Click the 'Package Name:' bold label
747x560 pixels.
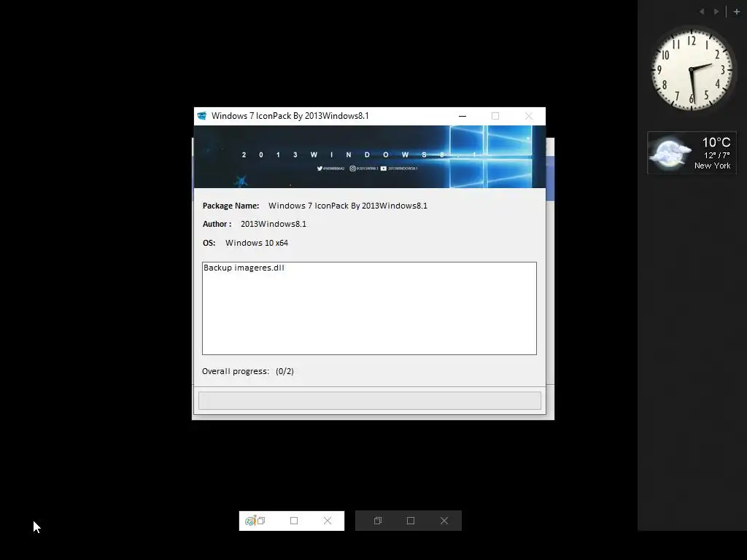pos(231,206)
